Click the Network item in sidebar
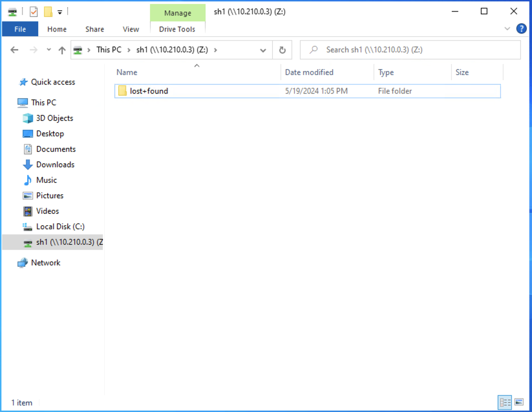This screenshot has width=532, height=412. click(x=45, y=263)
